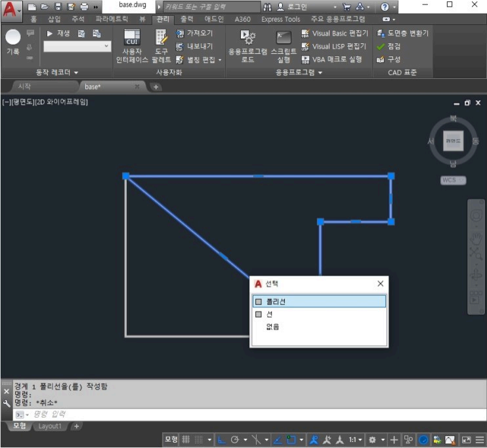Expand the 동작 레코더 panel
The width and height of the screenshot is (487, 448).
click(x=57, y=72)
